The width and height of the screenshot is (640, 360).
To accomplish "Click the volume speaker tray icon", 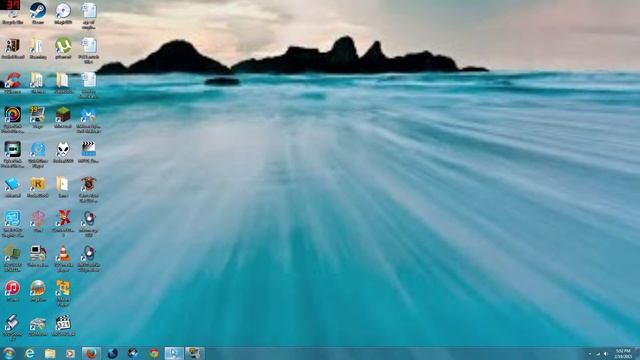I will [606, 353].
